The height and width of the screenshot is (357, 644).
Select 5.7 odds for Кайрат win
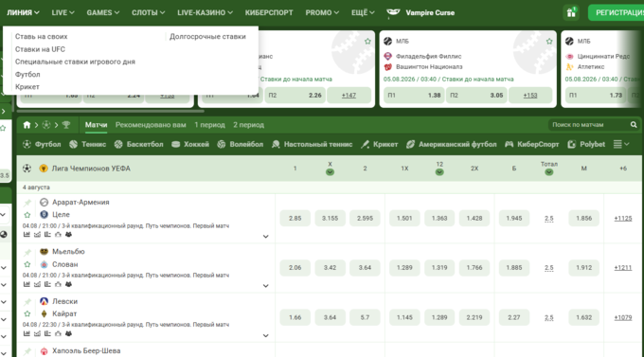click(x=365, y=317)
